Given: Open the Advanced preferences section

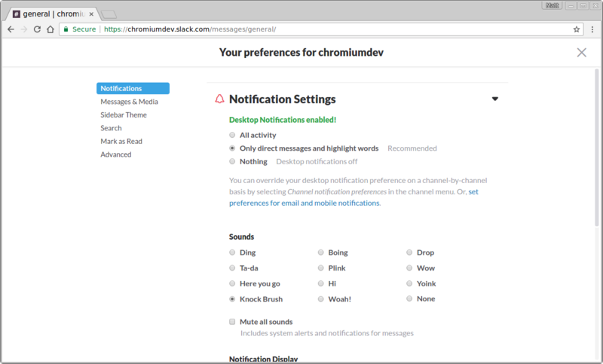Looking at the screenshot, I should [x=116, y=154].
